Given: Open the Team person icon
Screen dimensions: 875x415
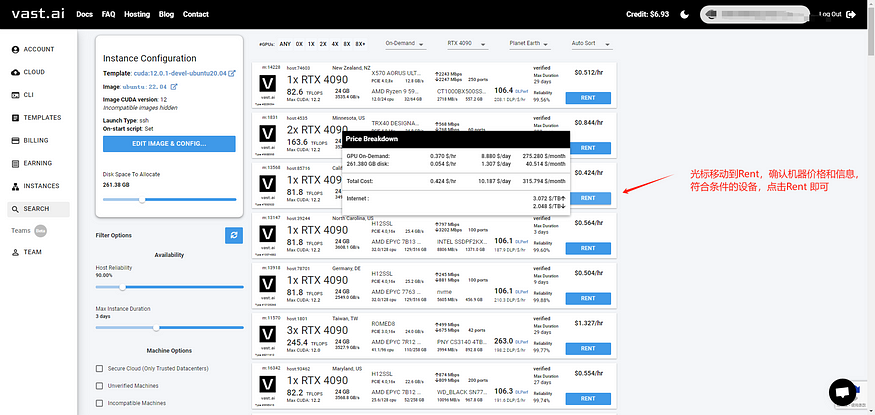Looking at the screenshot, I should tap(15, 252).
